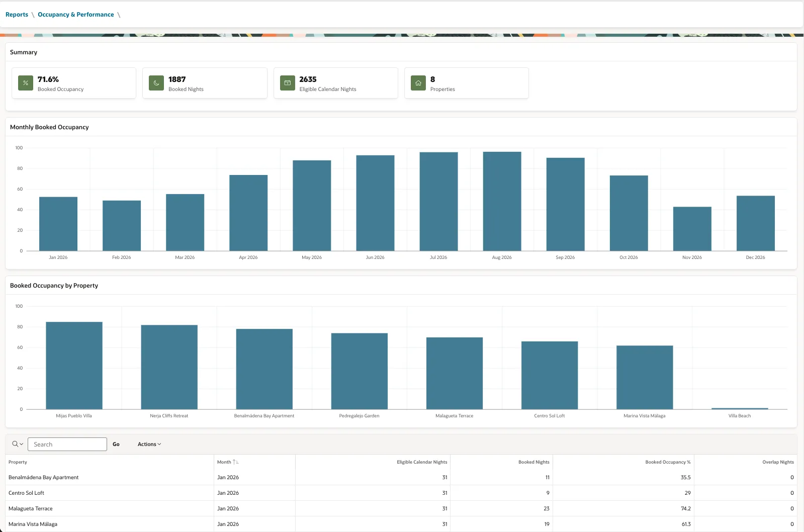Image resolution: width=804 pixels, height=532 pixels.
Task: Select the Benalmádena Bay Apartment chart bar
Action: 264,369
